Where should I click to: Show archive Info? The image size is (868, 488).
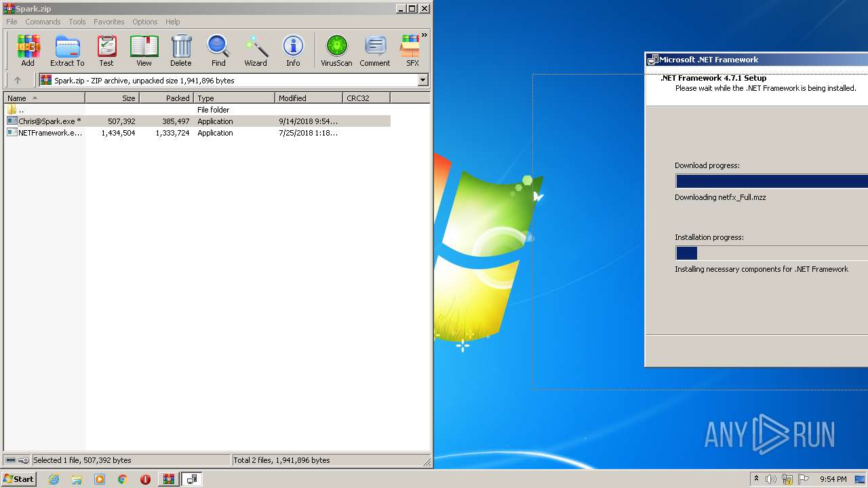coord(293,51)
